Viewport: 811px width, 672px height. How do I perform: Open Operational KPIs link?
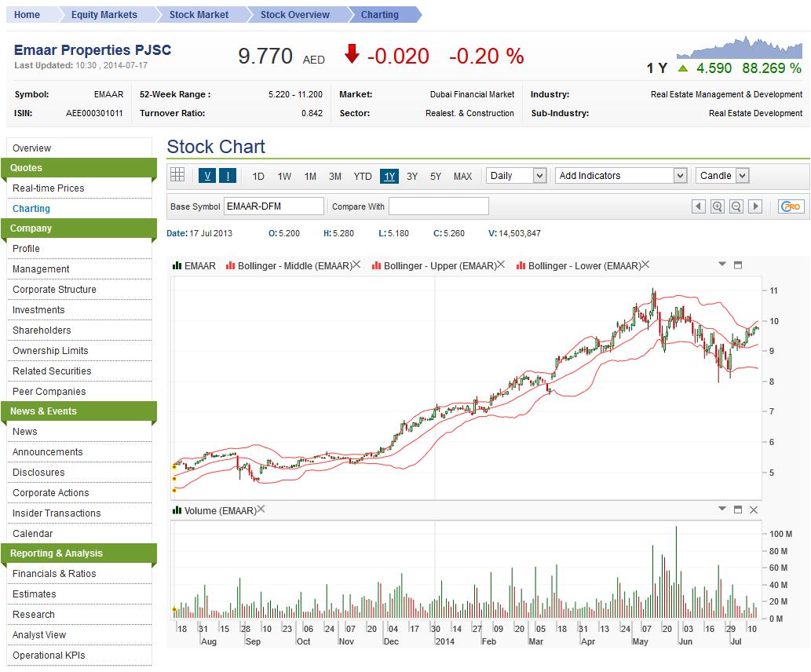click(x=49, y=656)
